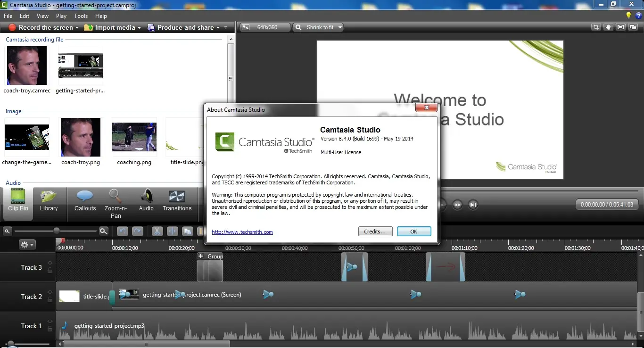Toggle the Track 2 lock
Screen dimensions: 644x348
pyautogui.click(x=50, y=299)
